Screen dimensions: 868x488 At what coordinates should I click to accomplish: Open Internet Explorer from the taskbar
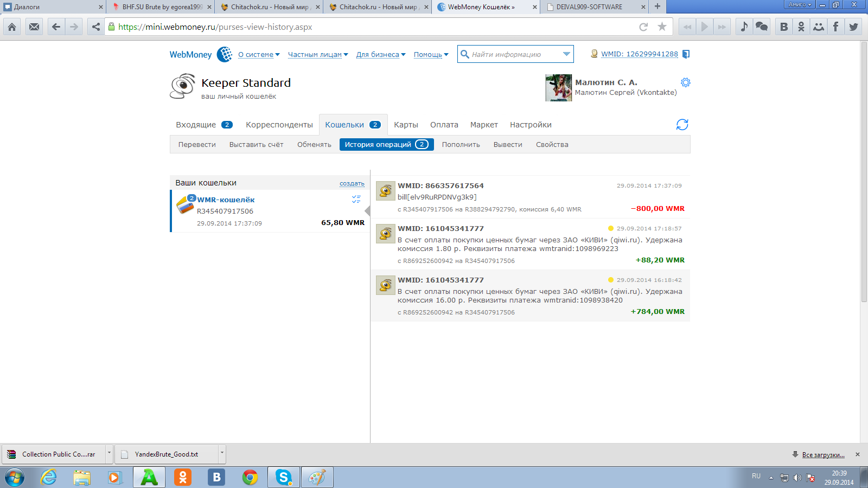tap(48, 477)
